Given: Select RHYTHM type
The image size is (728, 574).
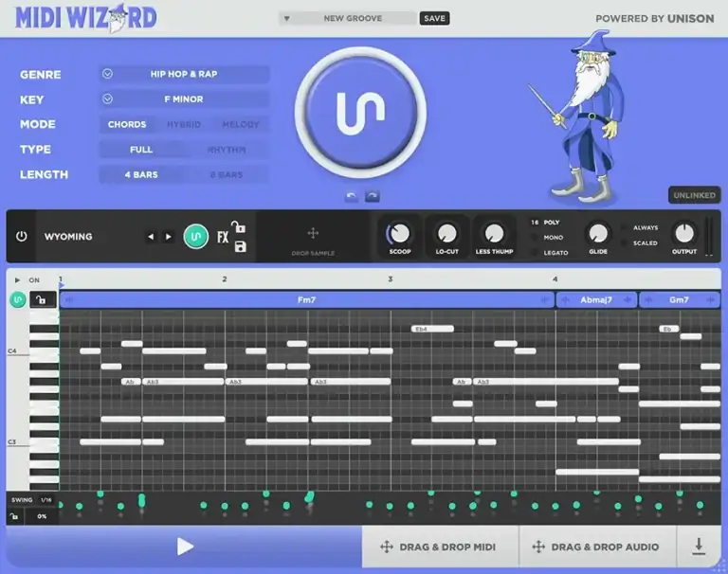Looking at the screenshot, I should 227,150.
